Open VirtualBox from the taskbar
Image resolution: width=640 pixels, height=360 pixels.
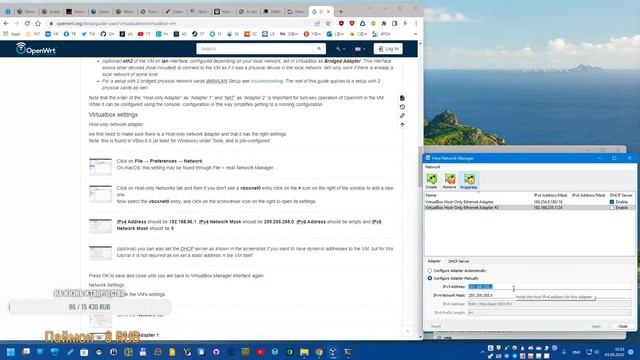(x=333, y=352)
